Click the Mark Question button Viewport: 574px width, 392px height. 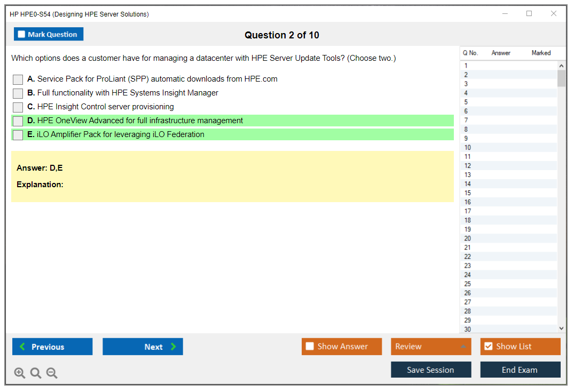tap(49, 34)
